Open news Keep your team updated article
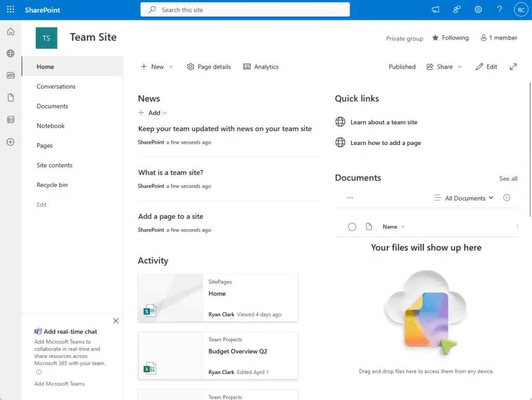 coord(224,129)
